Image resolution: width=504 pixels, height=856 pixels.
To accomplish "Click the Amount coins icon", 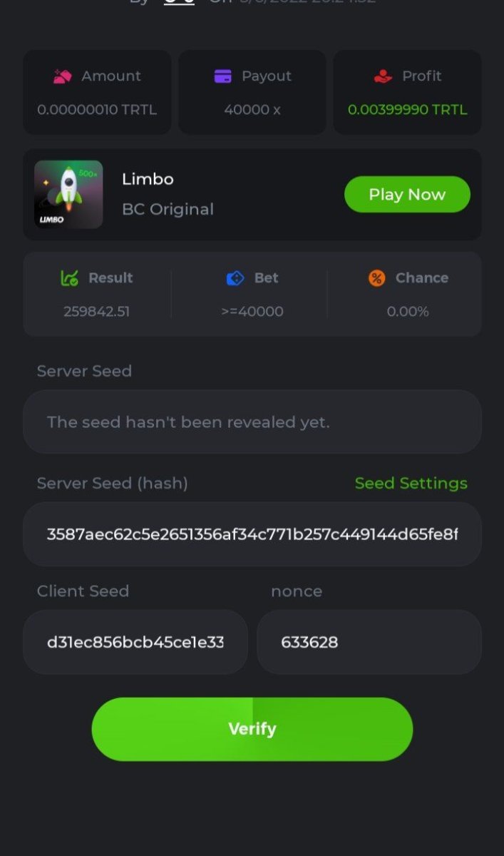I will pos(63,76).
